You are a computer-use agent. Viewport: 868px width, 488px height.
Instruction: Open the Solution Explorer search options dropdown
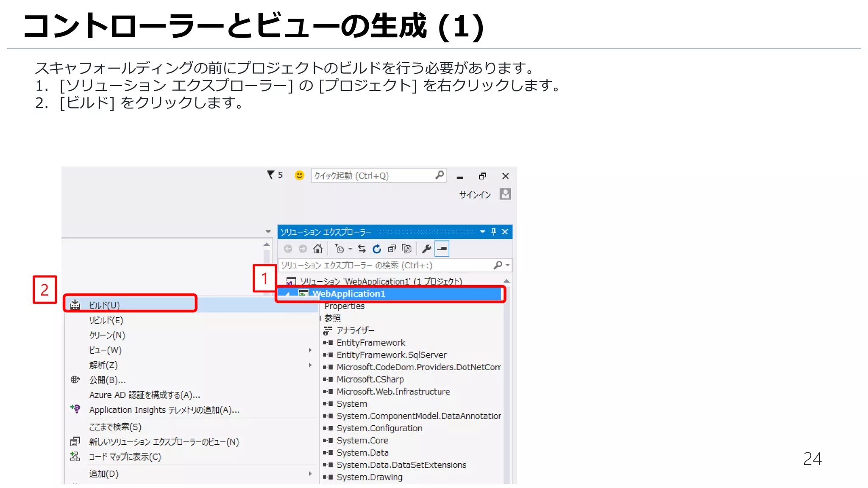(x=507, y=265)
